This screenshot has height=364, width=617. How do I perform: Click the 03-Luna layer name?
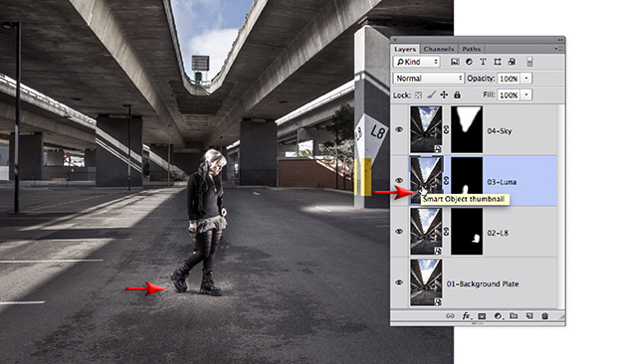[502, 182]
